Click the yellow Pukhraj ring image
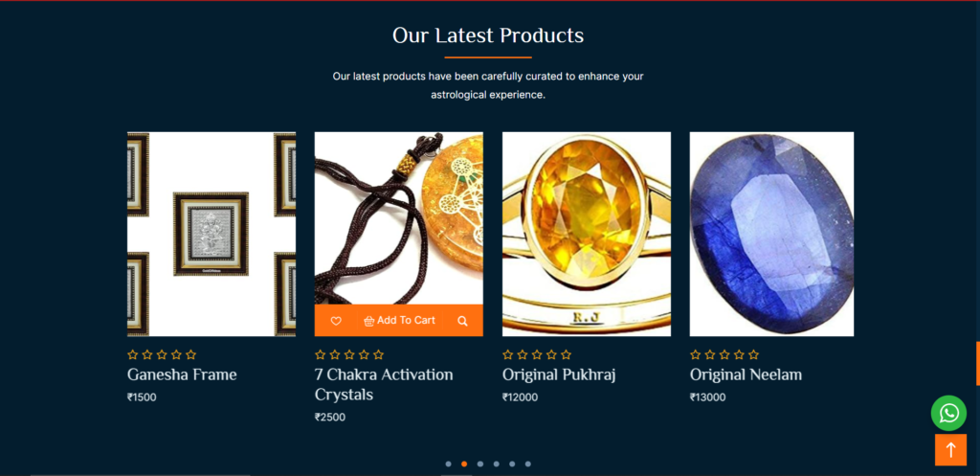 pos(587,234)
